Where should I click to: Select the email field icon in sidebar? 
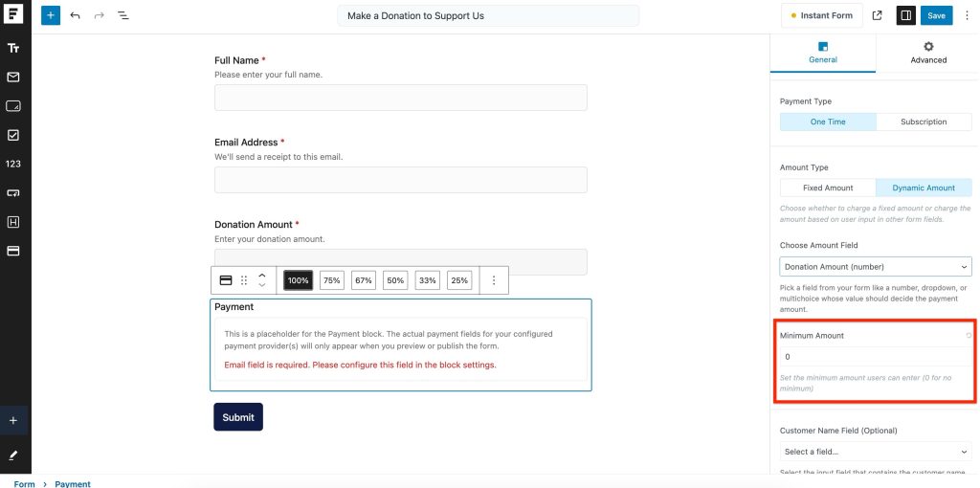(x=13, y=77)
